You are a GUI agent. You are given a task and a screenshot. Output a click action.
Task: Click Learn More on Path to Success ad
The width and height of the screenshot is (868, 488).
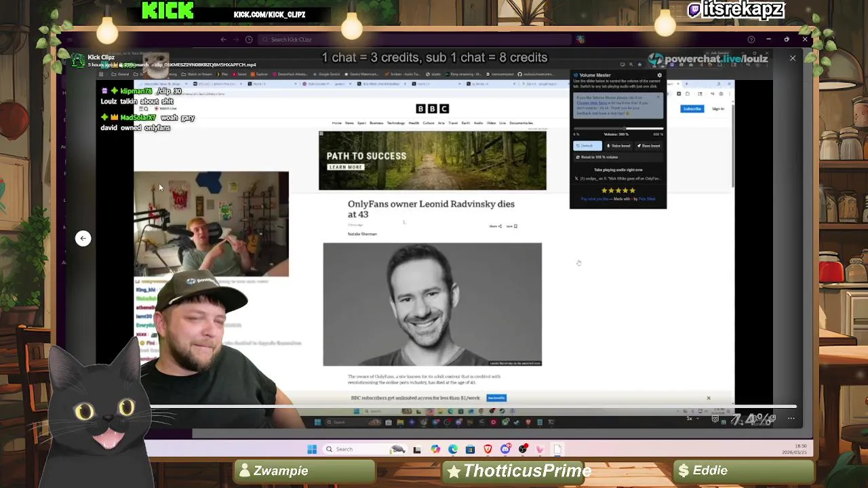coord(345,167)
